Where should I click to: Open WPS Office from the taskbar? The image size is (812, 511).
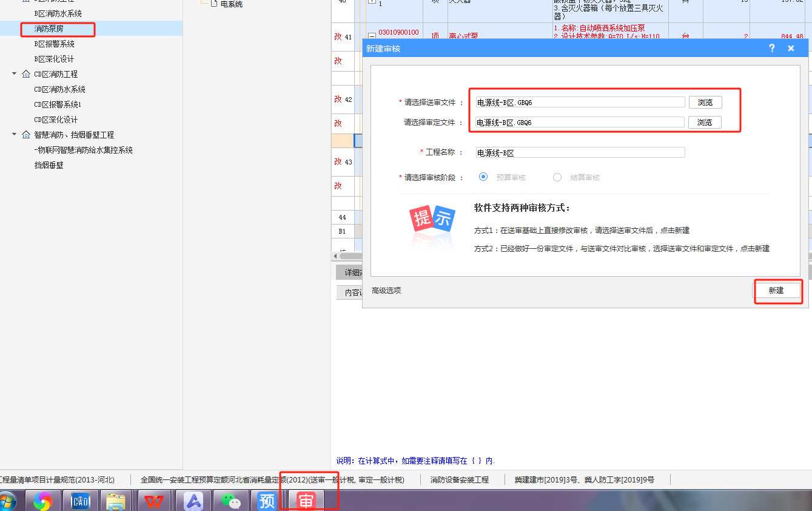[x=154, y=501]
